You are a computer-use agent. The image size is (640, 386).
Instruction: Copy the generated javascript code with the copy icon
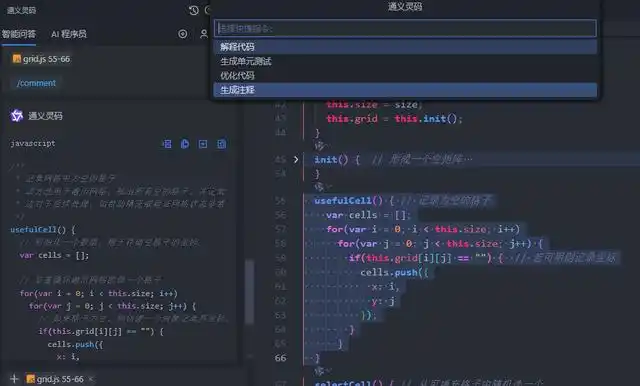pos(185,144)
